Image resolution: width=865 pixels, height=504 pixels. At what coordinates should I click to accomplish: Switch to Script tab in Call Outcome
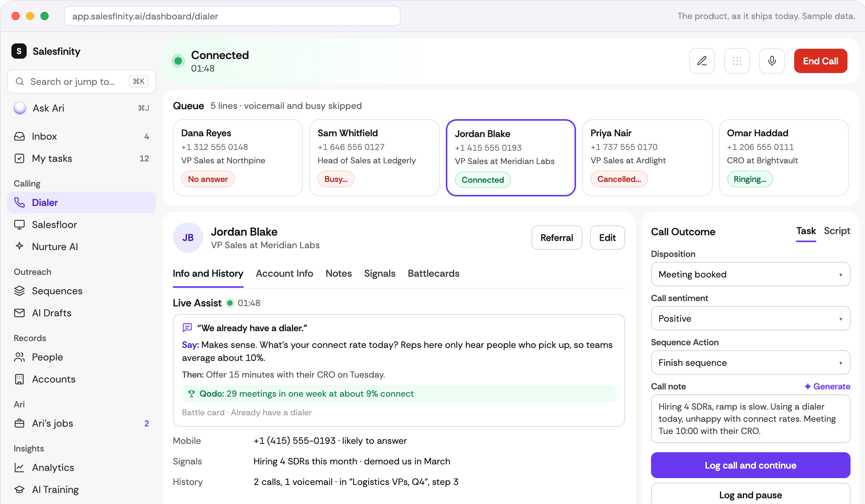[x=837, y=231]
